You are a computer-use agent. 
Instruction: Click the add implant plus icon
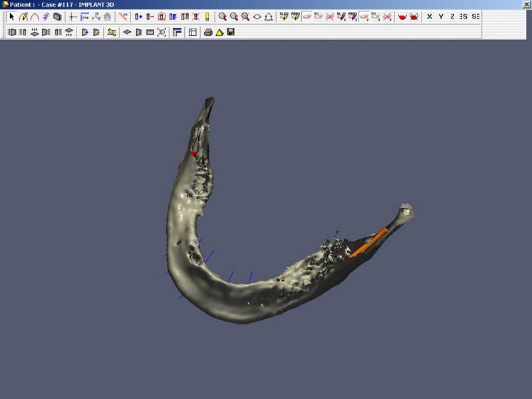(x=139, y=16)
